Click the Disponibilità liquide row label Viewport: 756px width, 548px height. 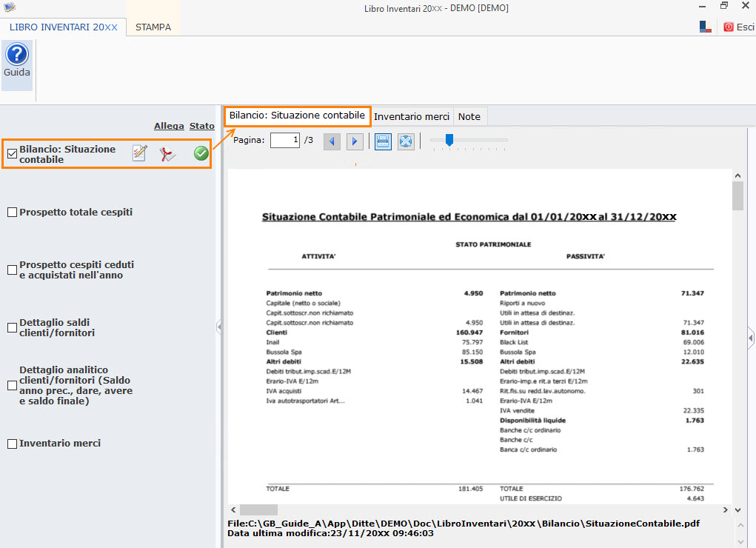(x=533, y=420)
